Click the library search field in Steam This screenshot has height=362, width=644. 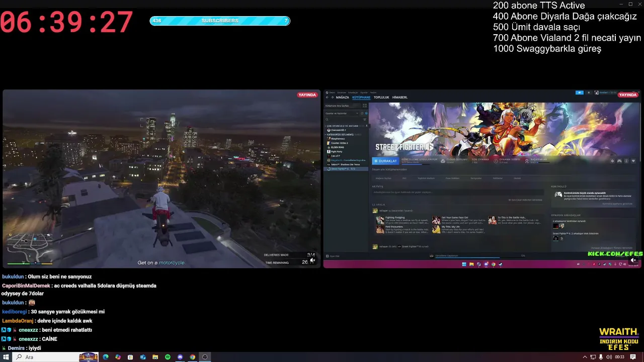pyautogui.click(x=343, y=120)
